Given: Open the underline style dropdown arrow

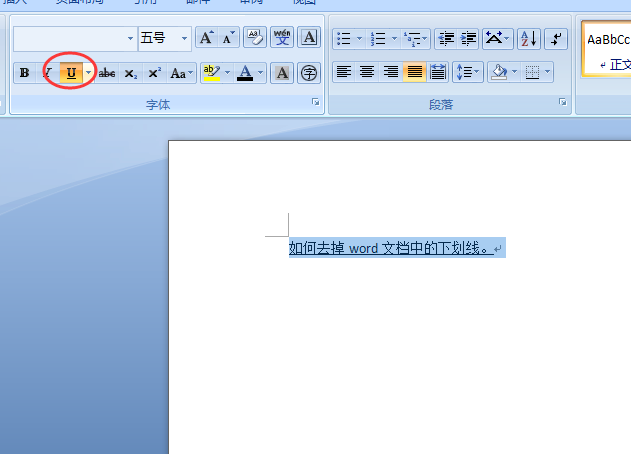Looking at the screenshot, I should tap(89, 73).
